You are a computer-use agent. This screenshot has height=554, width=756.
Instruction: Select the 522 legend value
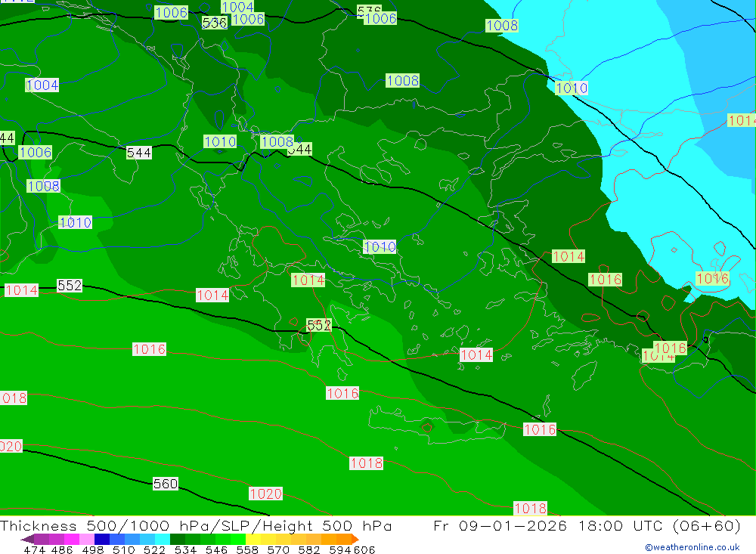coord(154,549)
